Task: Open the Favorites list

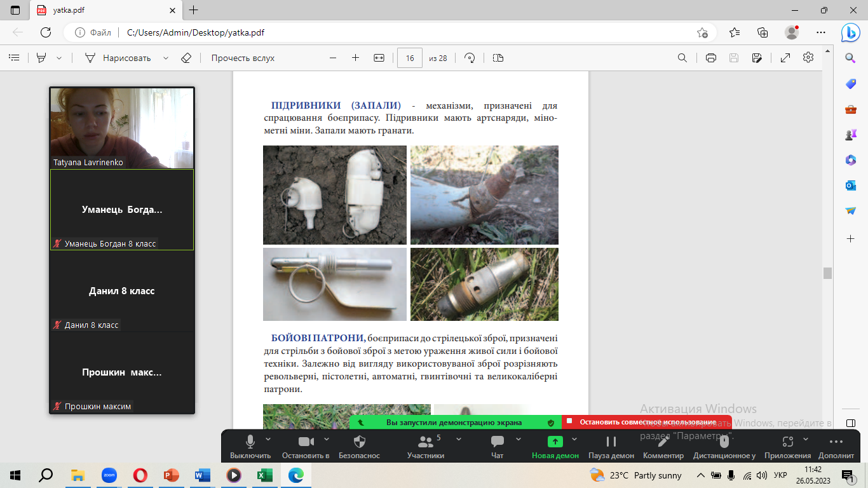Action: point(735,32)
